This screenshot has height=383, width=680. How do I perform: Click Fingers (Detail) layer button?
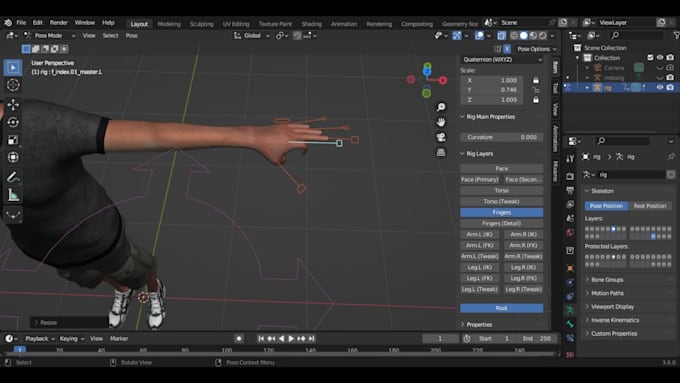pos(501,223)
